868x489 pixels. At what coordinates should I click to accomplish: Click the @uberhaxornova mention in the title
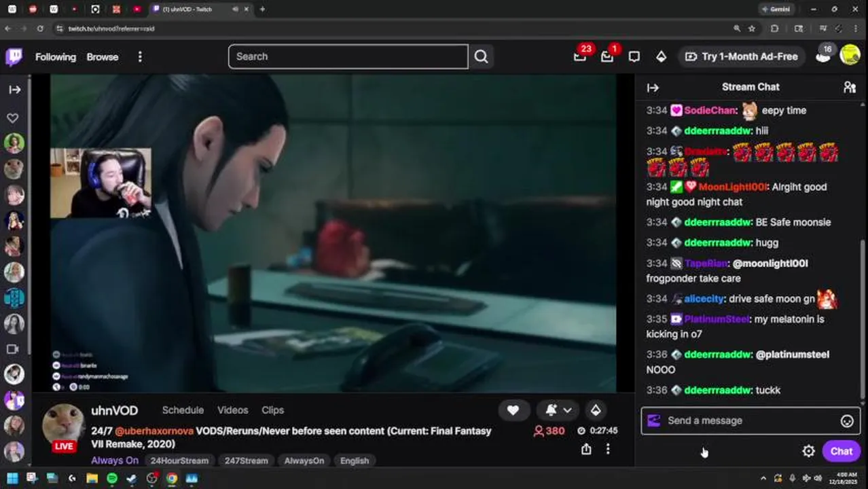(x=154, y=431)
